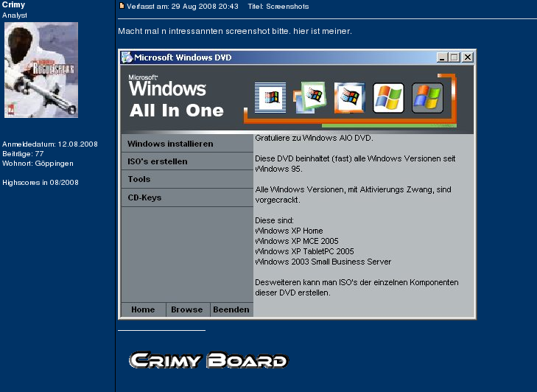Click the Windows 95 logo icon
Screen dimensions: 537x392
309,98
